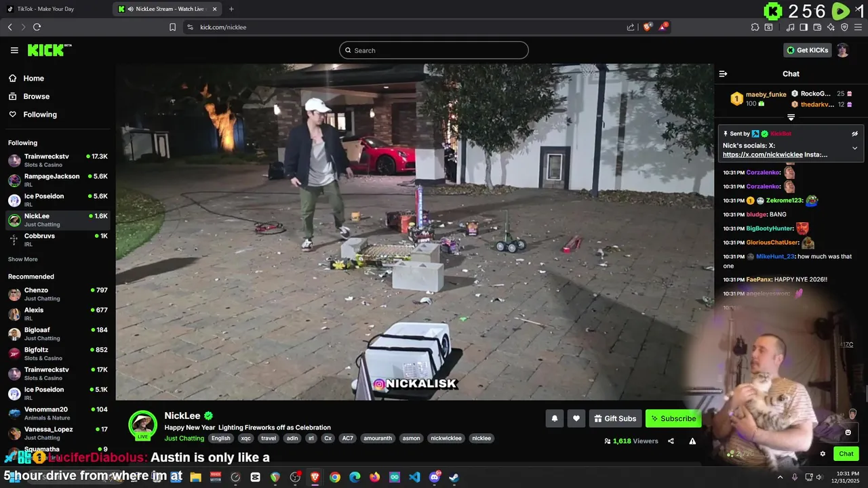
Task: Select the amouranth tag
Action: point(378,439)
